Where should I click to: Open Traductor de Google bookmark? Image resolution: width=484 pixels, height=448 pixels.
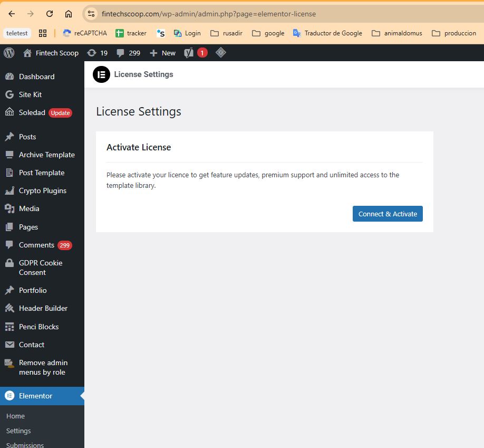[327, 33]
